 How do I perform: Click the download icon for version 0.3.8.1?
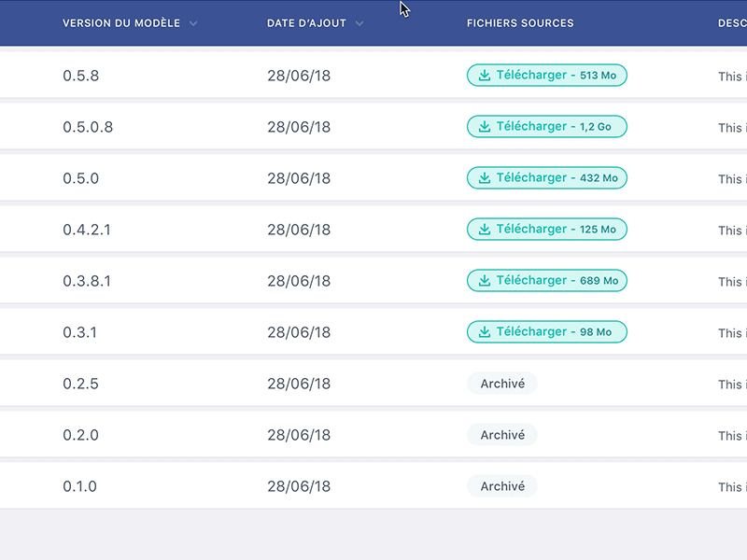(x=485, y=280)
